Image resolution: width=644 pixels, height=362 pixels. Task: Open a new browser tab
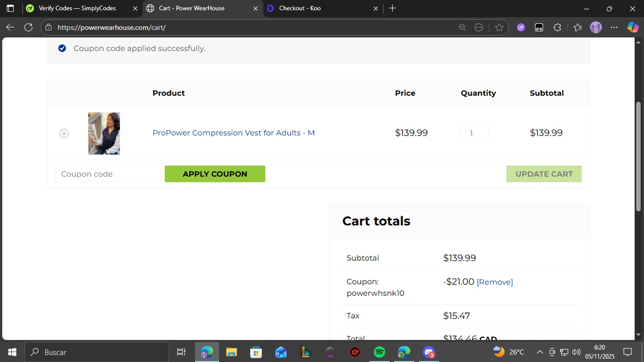pyautogui.click(x=392, y=8)
